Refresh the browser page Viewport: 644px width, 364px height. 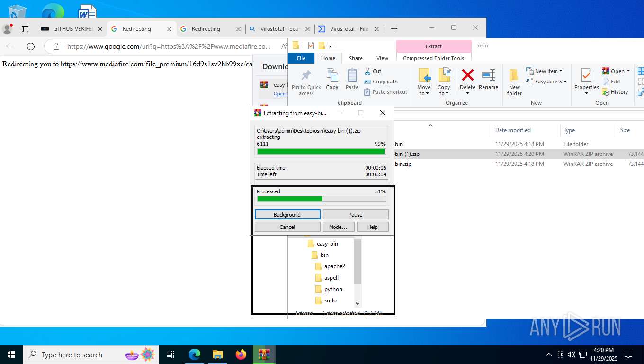tap(31, 46)
